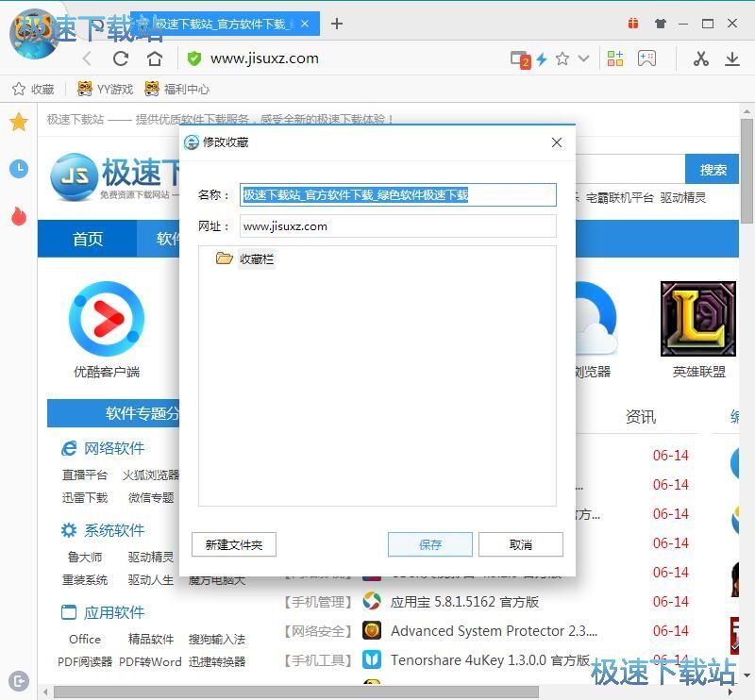Open Tenorshare 4uKey 1.3.0.0 官方版
The image size is (755, 700).
(490, 660)
